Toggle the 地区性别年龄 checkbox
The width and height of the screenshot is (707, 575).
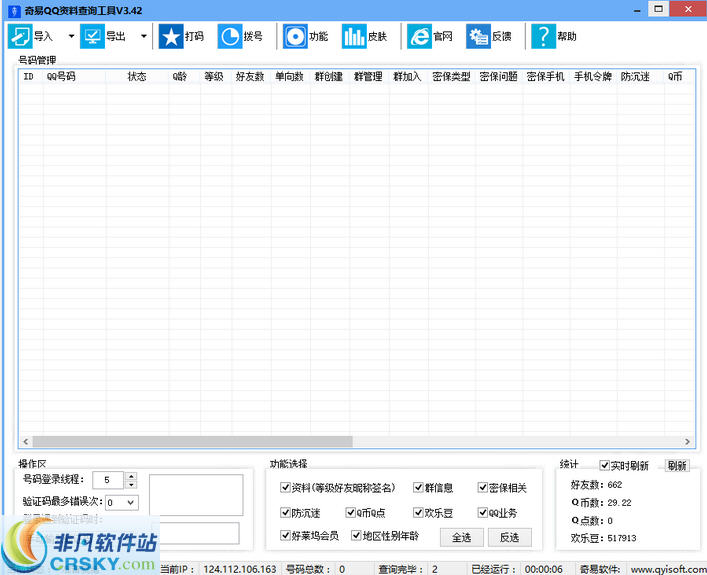point(356,535)
